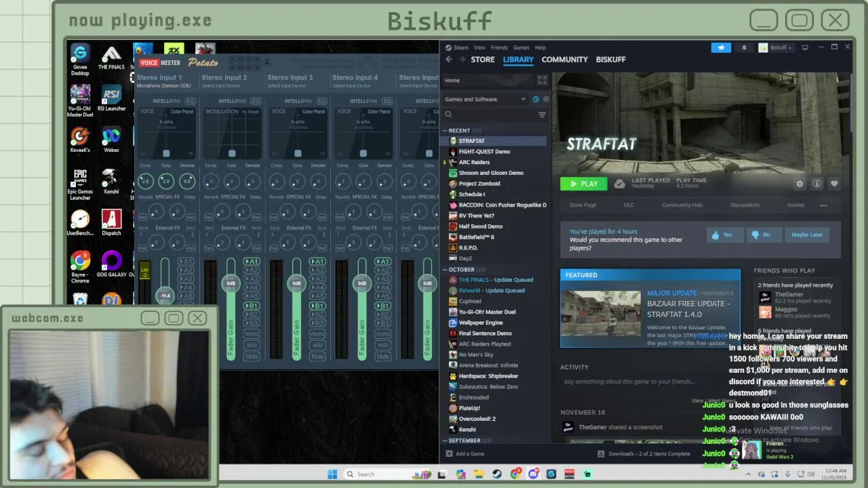The image size is (868, 488).
Task: Show STRAFTAT game info icon
Action: coord(817,184)
